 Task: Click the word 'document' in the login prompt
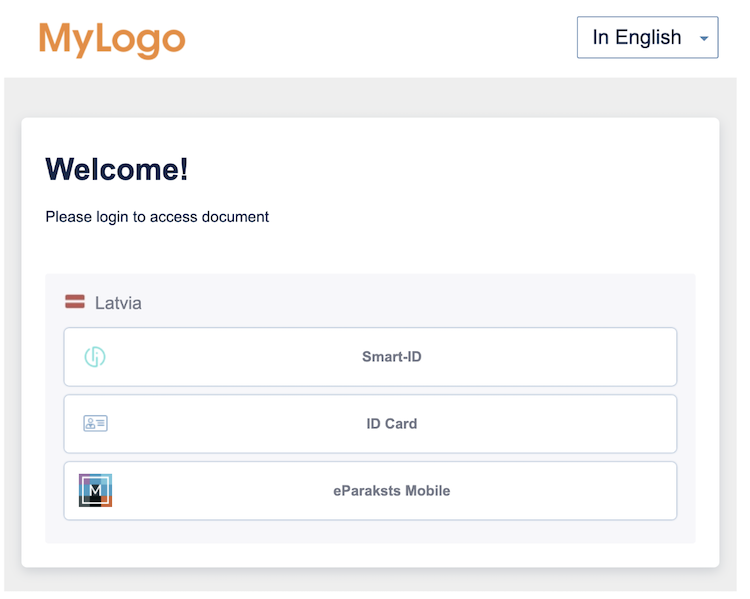coord(237,217)
